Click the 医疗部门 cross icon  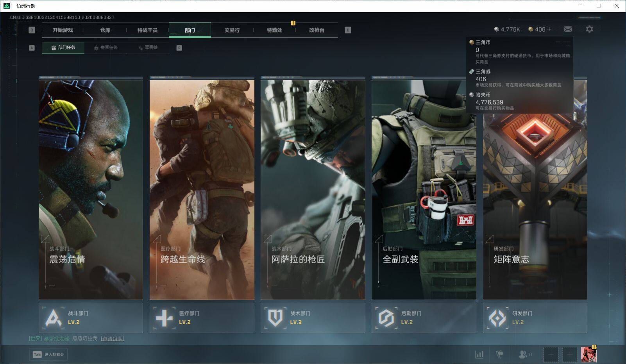pyautogui.click(x=164, y=318)
